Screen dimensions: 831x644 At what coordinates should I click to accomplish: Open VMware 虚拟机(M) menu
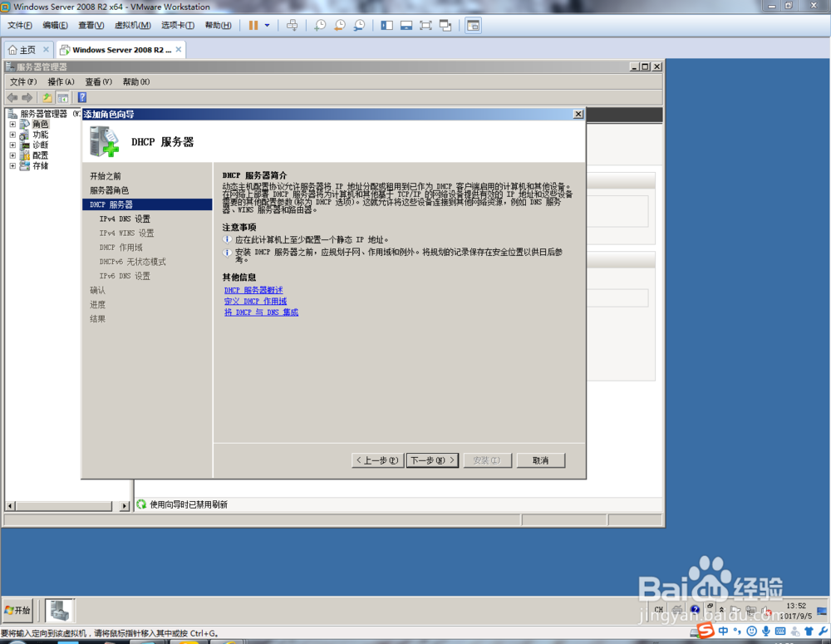[132, 26]
